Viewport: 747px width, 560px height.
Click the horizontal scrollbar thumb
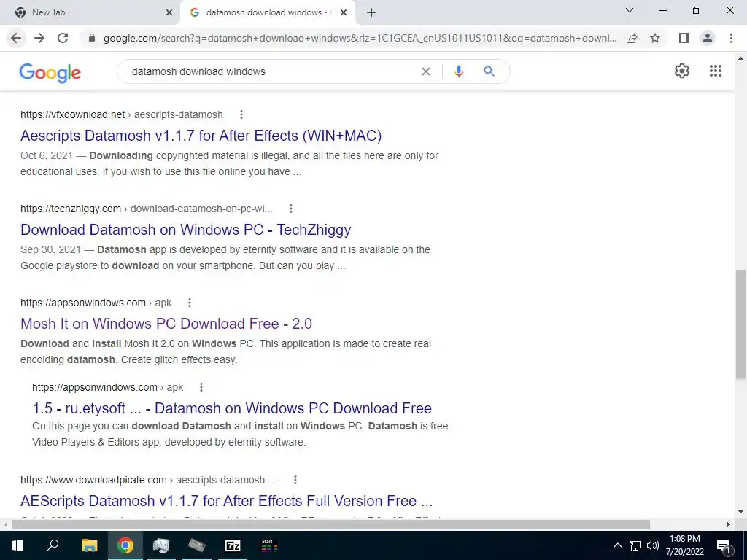point(331,524)
